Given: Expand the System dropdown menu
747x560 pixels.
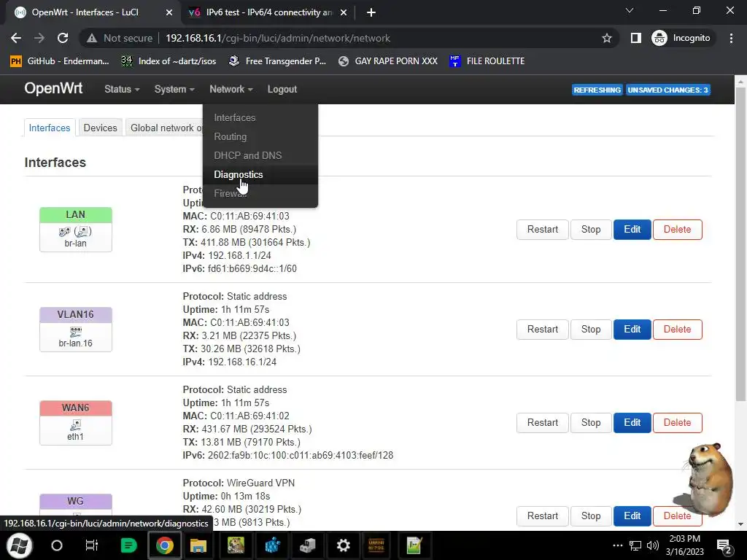Looking at the screenshot, I should [x=174, y=89].
